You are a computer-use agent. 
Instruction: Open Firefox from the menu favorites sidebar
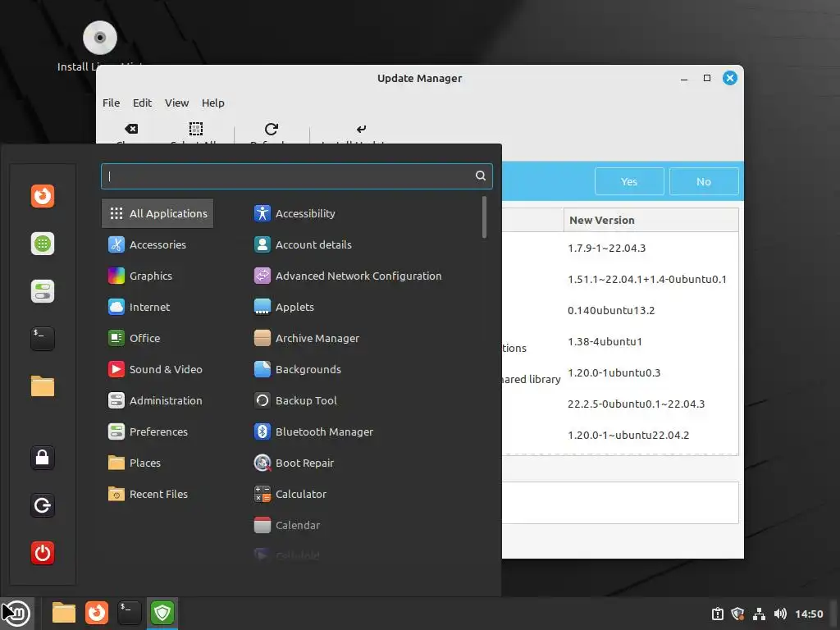pos(43,196)
